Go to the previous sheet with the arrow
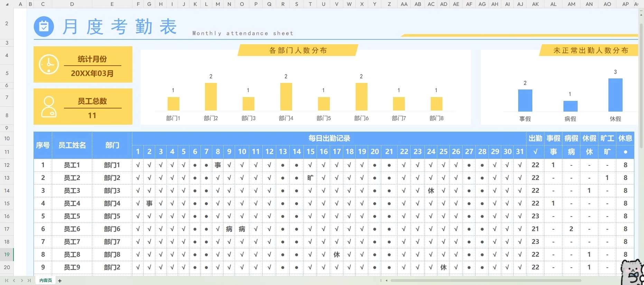The image size is (644, 285). 14,281
